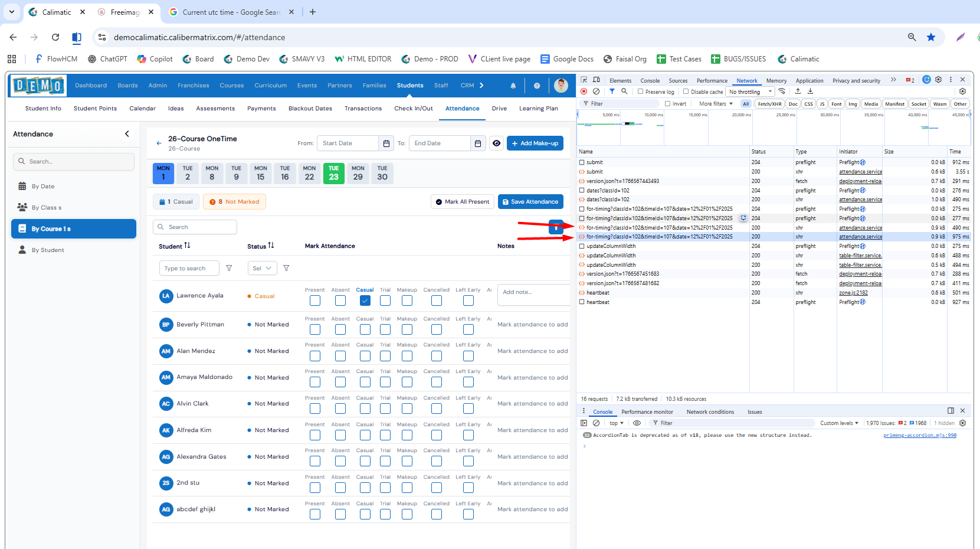Switch to the DevTools Console tab
980x549 pixels.
coord(650,80)
